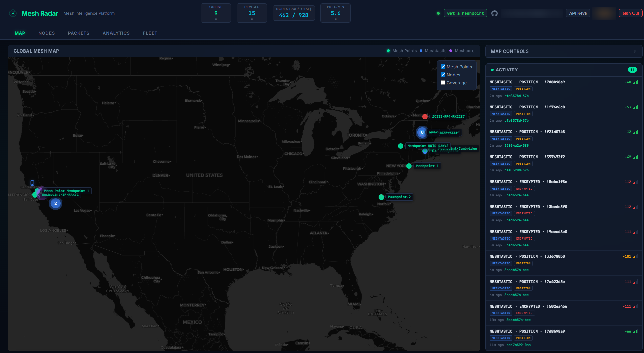This screenshot has height=353, width=644.
Task: Open the API Keys button
Action: point(578,13)
